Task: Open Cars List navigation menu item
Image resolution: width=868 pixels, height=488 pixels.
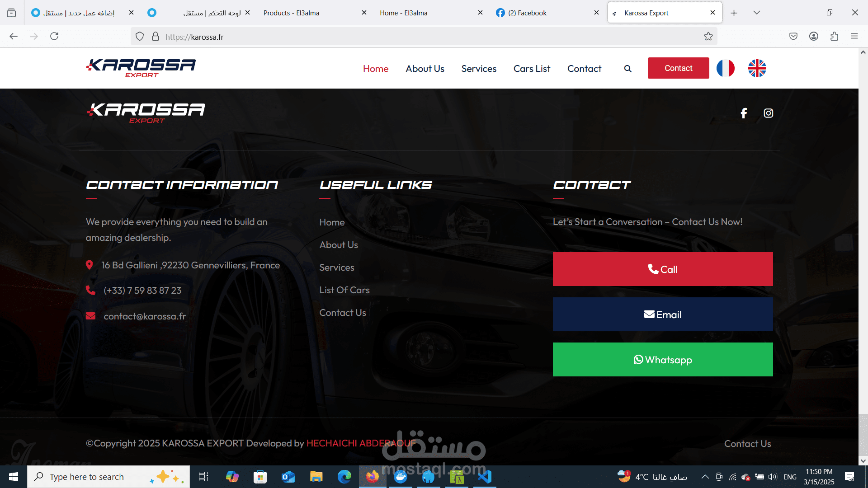Action: tap(532, 69)
